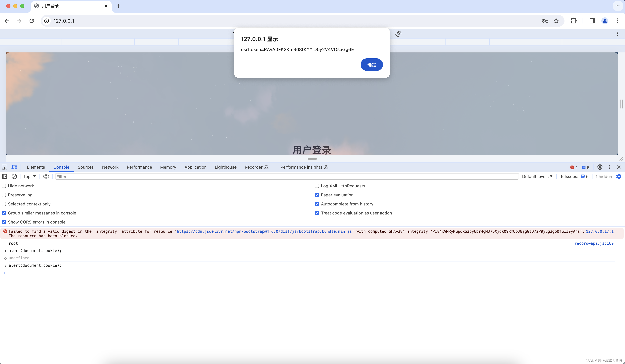
Task: Enable Selected context only checkbox
Action: pos(4,204)
